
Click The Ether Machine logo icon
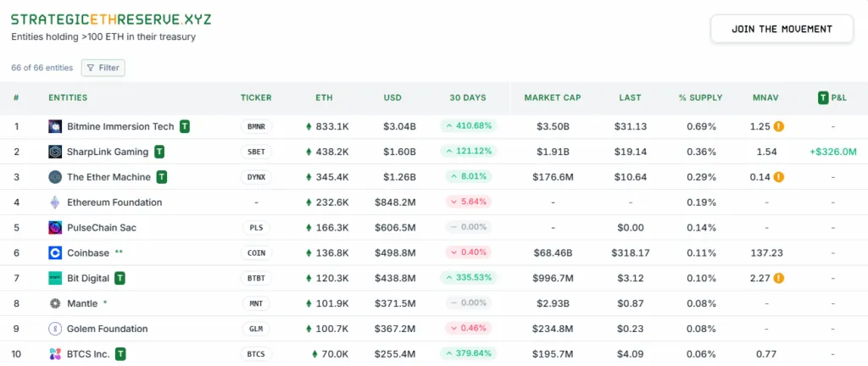pos(55,177)
